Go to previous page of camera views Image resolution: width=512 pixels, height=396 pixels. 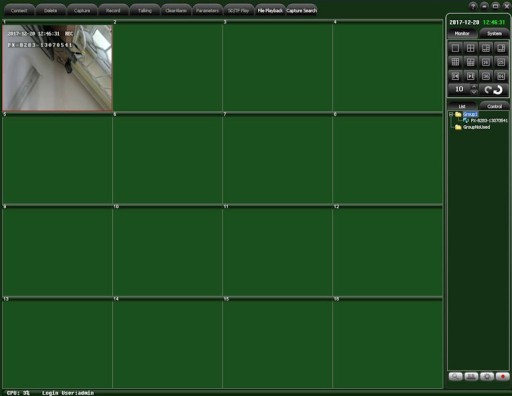click(x=455, y=76)
